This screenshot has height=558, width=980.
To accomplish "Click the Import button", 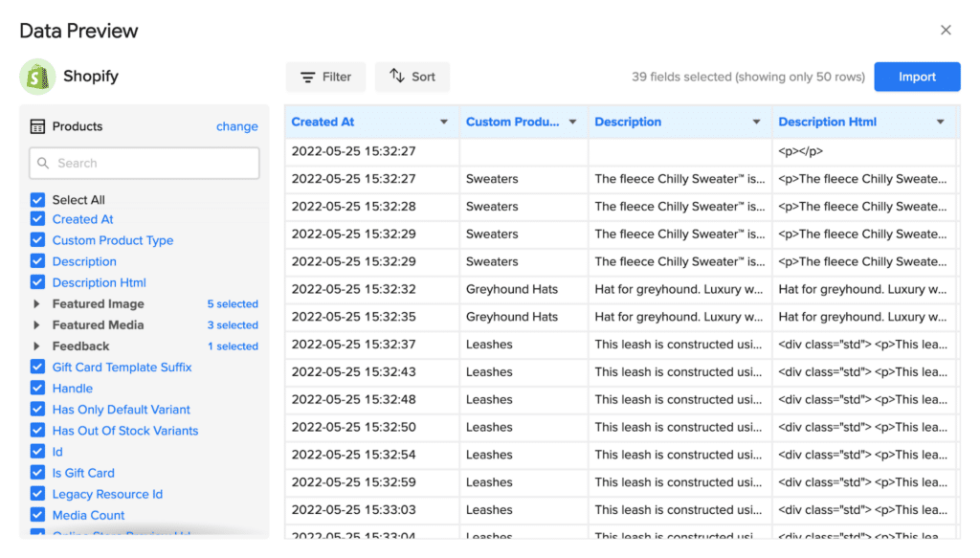I will [x=916, y=78].
